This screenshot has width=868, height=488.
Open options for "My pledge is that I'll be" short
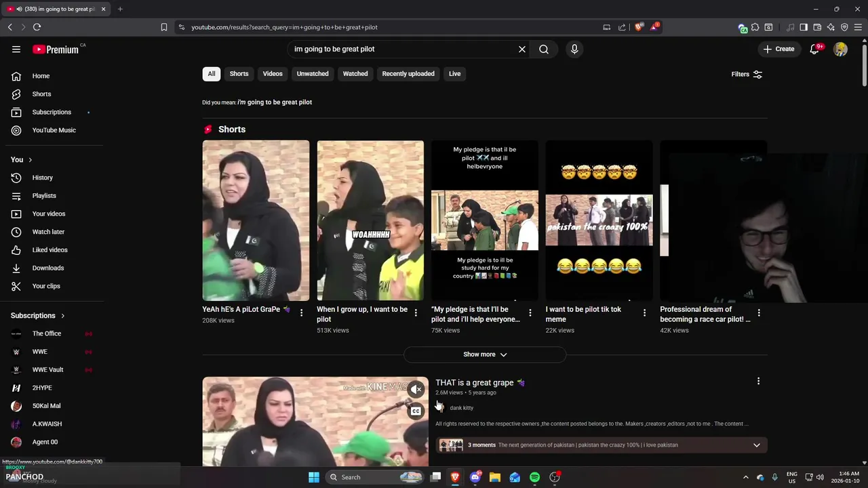(530, 312)
